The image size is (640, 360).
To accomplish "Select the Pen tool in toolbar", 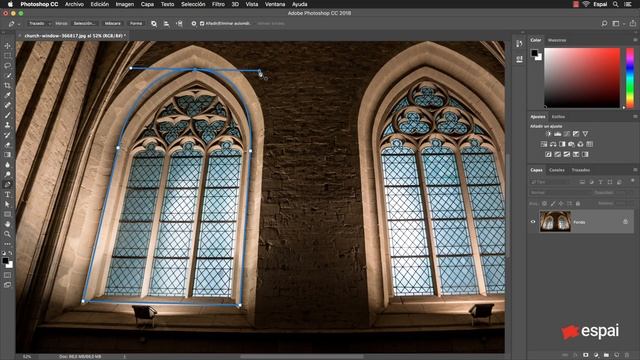I will [x=7, y=184].
